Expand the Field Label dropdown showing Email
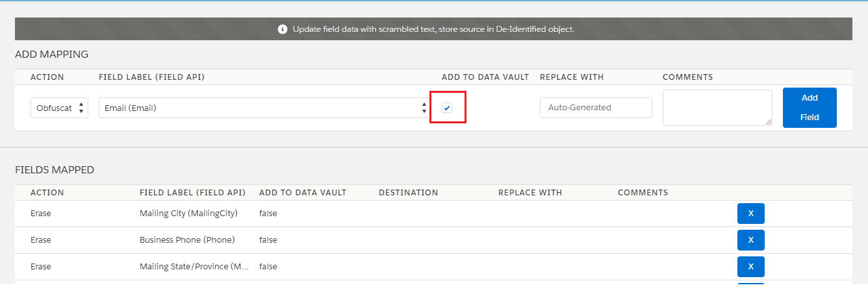Image resolution: width=868 pixels, height=307 pixels. pyautogui.click(x=263, y=108)
